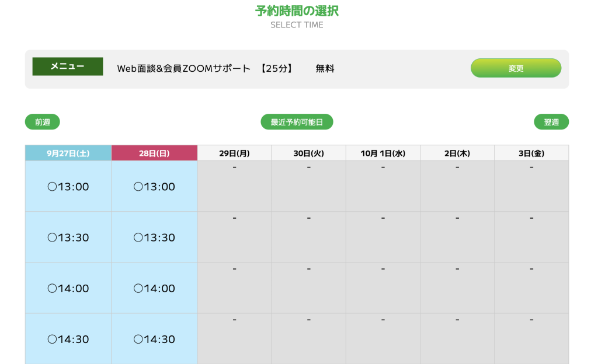Screen dimensions: 598x364
Task: Select the 14:30 slot on Sunday the 28th
Action: click(154, 339)
